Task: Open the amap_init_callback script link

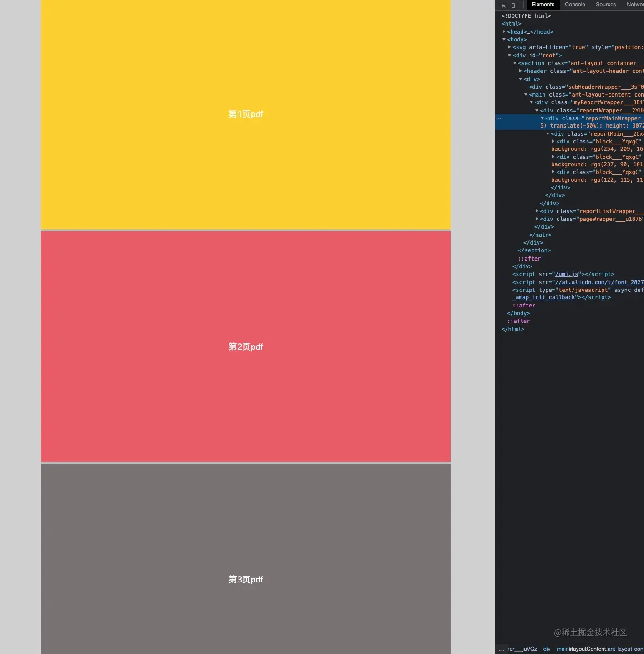Action: click(x=544, y=297)
